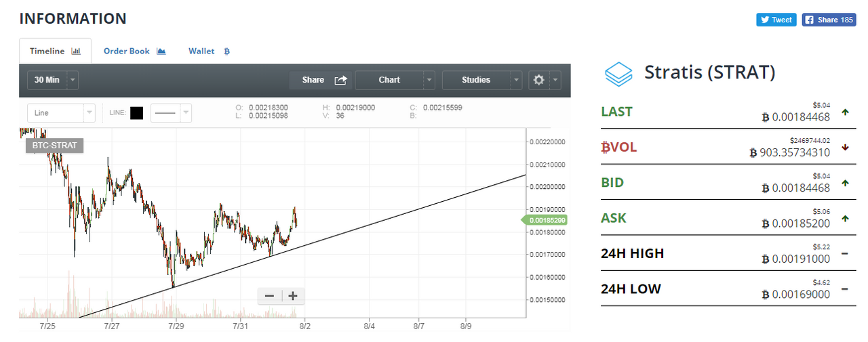Viewport: 868px width, 342px height.
Task: Open the Chart type menu
Action: [389, 80]
